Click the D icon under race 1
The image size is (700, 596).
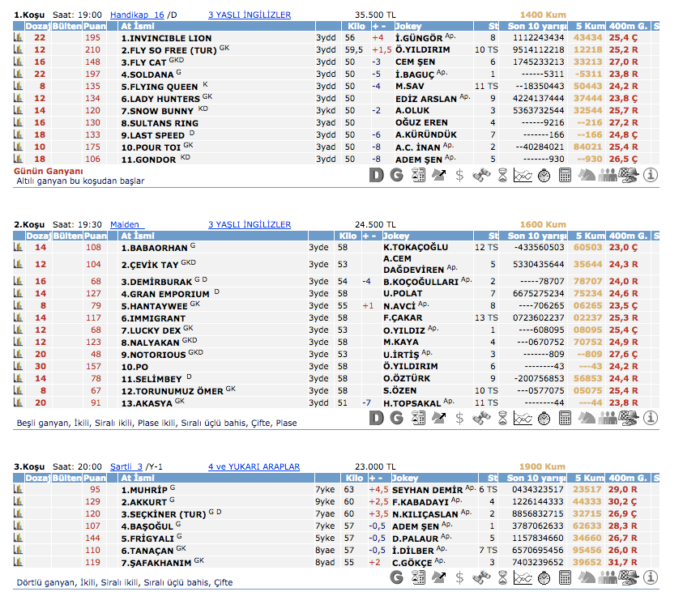(x=376, y=174)
